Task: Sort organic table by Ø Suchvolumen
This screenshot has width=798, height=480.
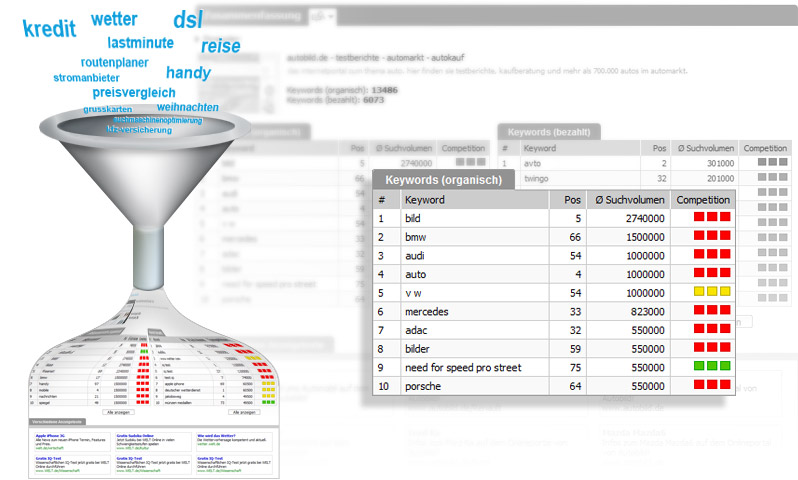Action: [629, 200]
